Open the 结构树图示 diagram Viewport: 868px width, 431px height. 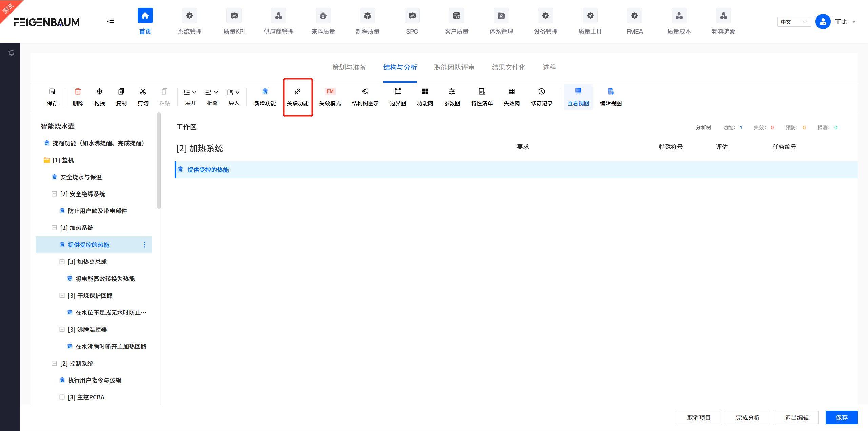365,91
